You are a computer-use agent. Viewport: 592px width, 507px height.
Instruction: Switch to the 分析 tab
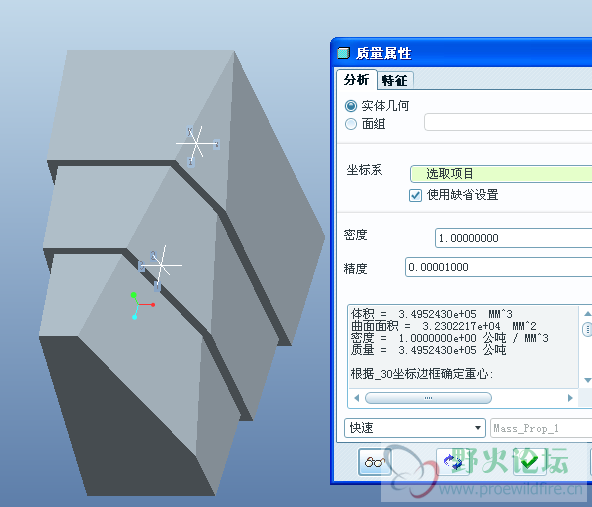[356, 80]
